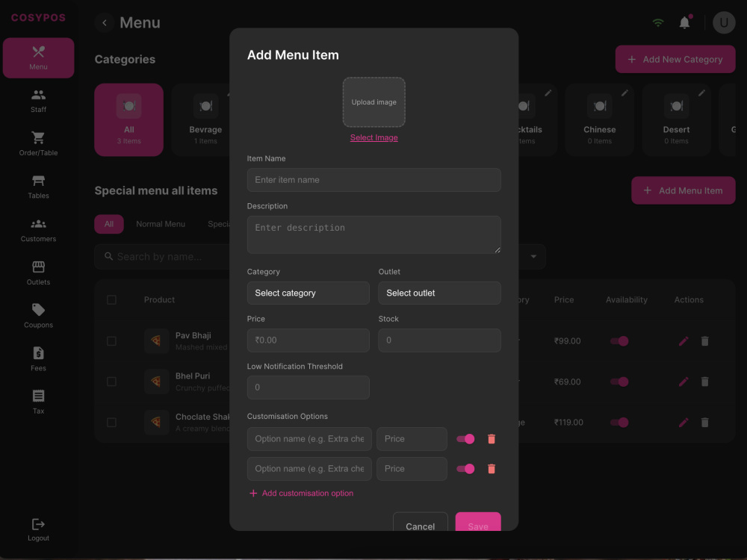The width and height of the screenshot is (747, 560).
Task: Open Fees sidebar icon
Action: 38,353
